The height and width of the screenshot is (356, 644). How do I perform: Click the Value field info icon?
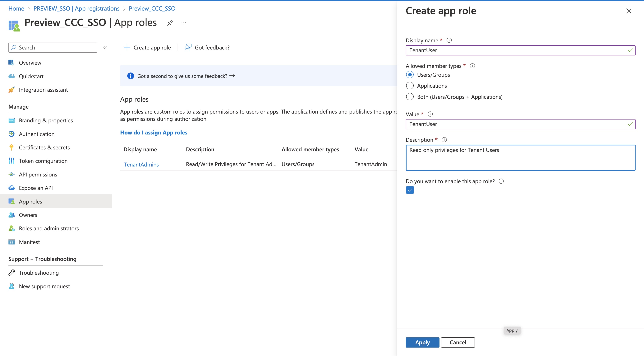point(430,114)
